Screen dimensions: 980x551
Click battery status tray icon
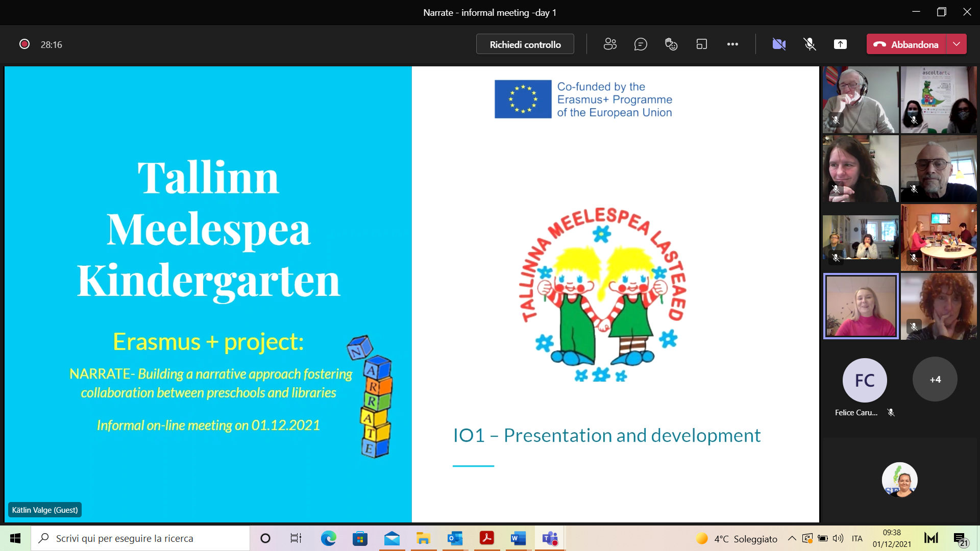tap(823, 538)
